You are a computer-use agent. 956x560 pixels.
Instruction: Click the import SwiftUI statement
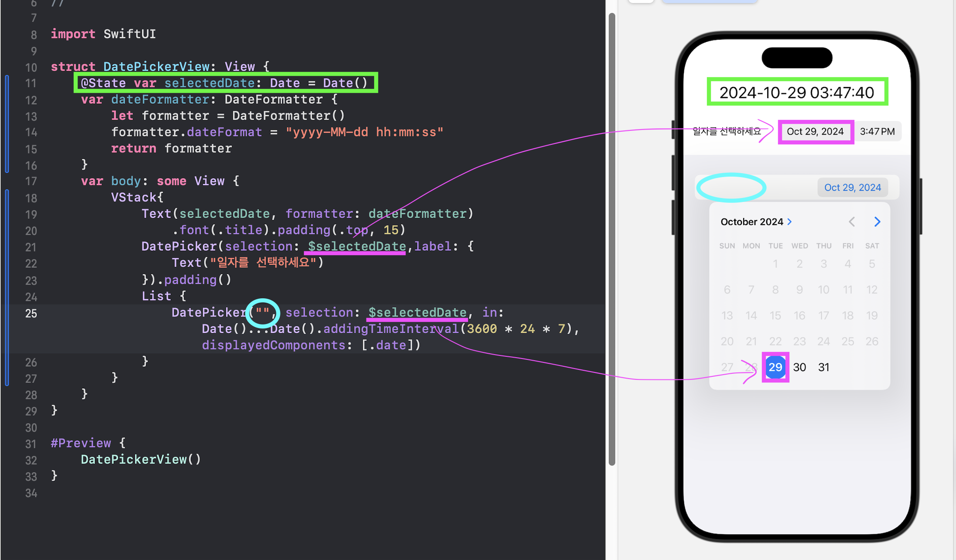pyautogui.click(x=103, y=34)
